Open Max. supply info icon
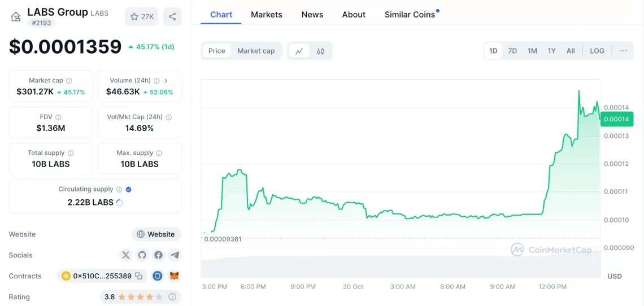 pyautogui.click(x=159, y=153)
